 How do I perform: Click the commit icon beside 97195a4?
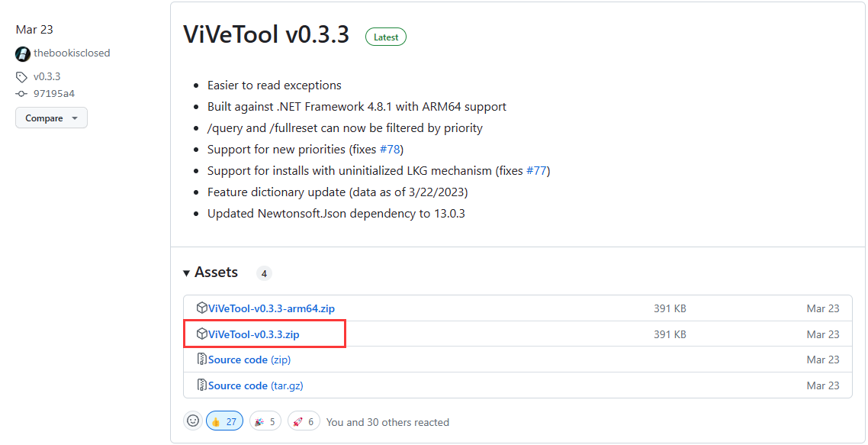[x=21, y=94]
